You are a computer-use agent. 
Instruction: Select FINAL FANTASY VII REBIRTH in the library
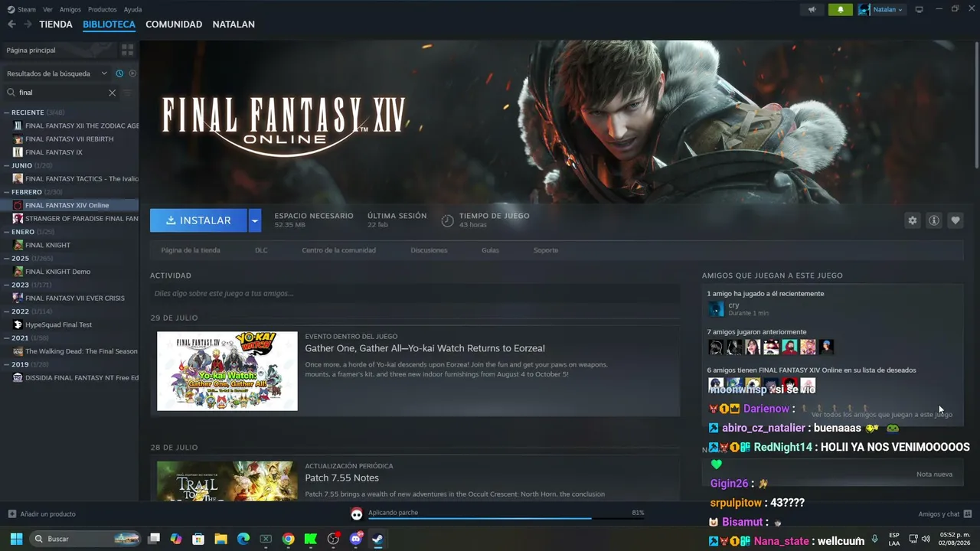pos(69,139)
